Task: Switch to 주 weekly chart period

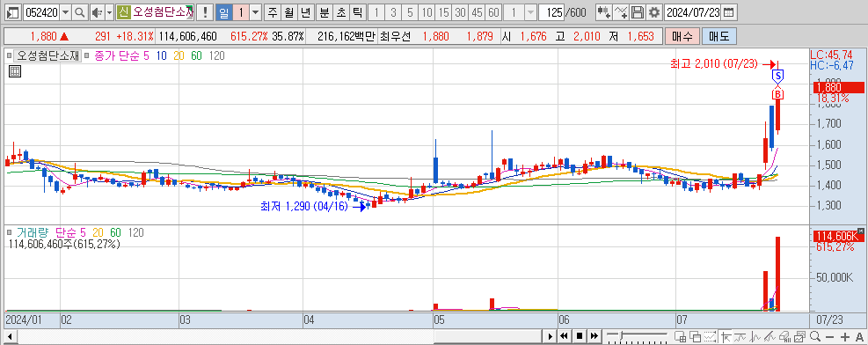Action: click(x=273, y=12)
